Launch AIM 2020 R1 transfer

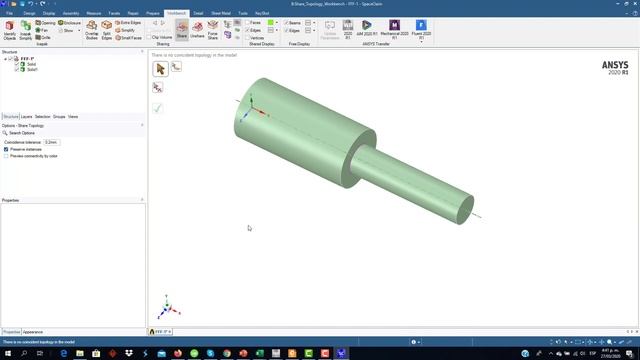click(x=367, y=29)
